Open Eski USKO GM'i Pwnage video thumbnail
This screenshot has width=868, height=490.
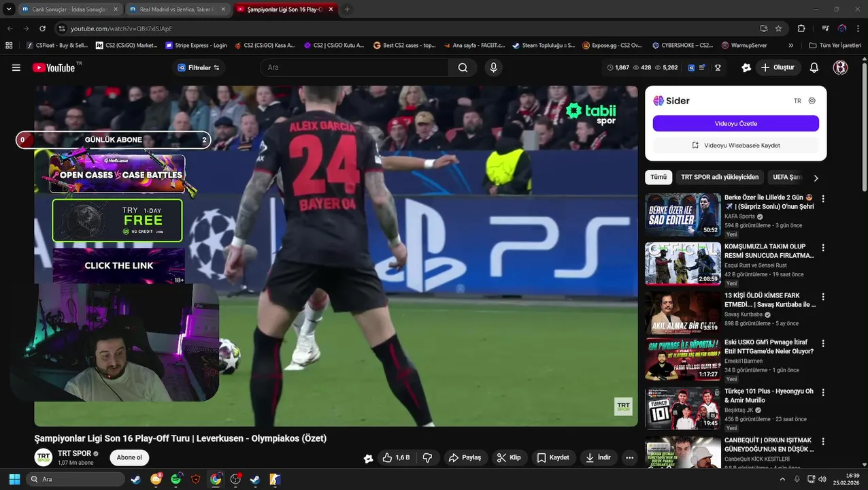point(682,359)
